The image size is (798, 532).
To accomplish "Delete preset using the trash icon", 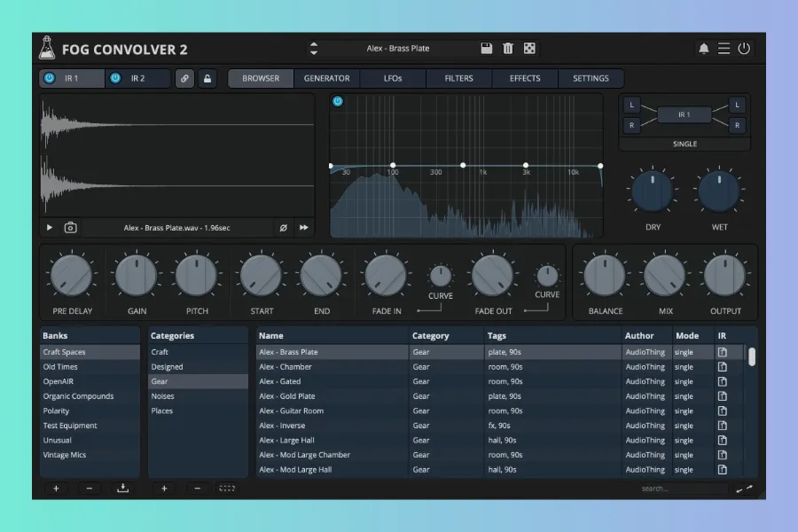I will coord(508,49).
